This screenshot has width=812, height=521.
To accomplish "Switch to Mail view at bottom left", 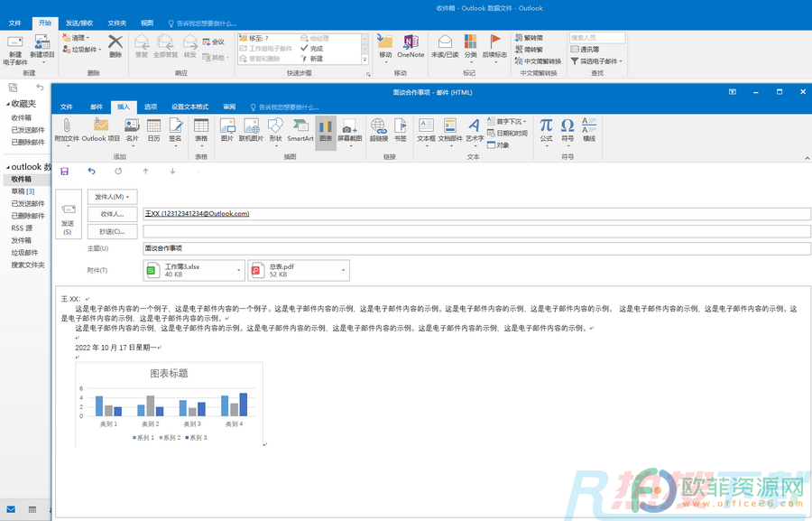I will [11, 509].
